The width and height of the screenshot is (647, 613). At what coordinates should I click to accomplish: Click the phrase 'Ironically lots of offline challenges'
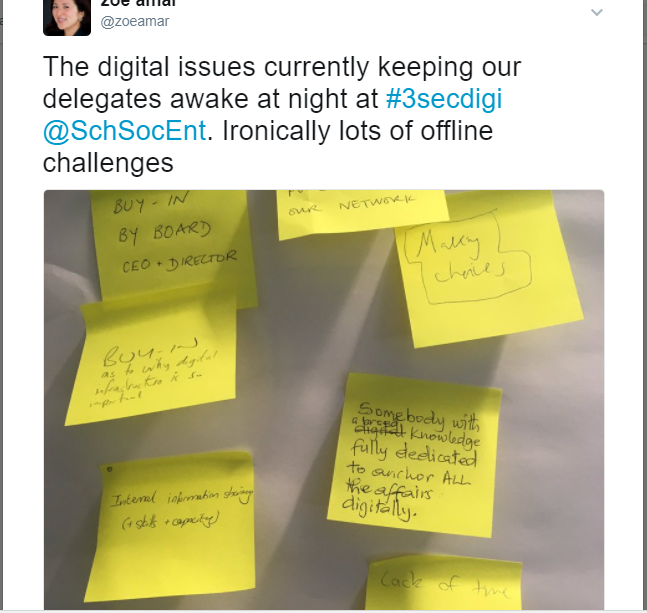pos(268,147)
